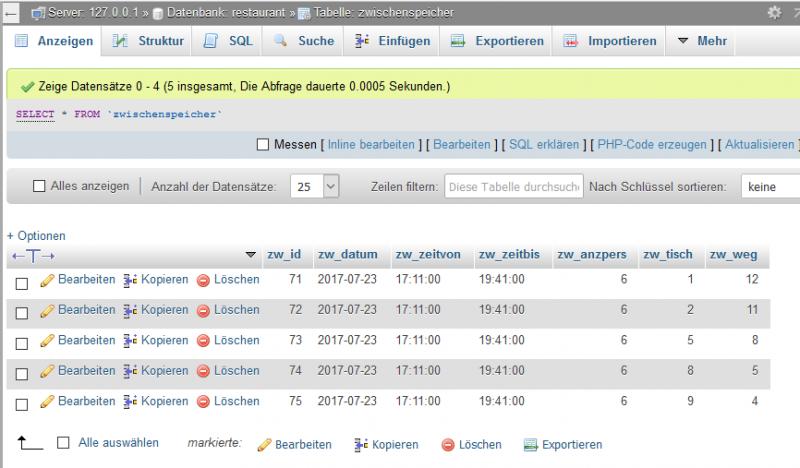
Task: Click the bottom red Löschen icon for marked rows
Action: coord(448,445)
